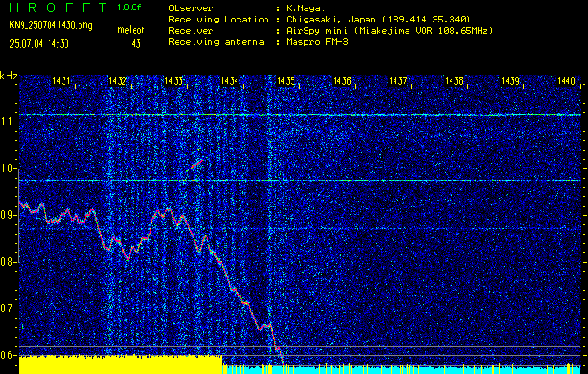Select the 0.8 kHz axis label

(x=8, y=262)
